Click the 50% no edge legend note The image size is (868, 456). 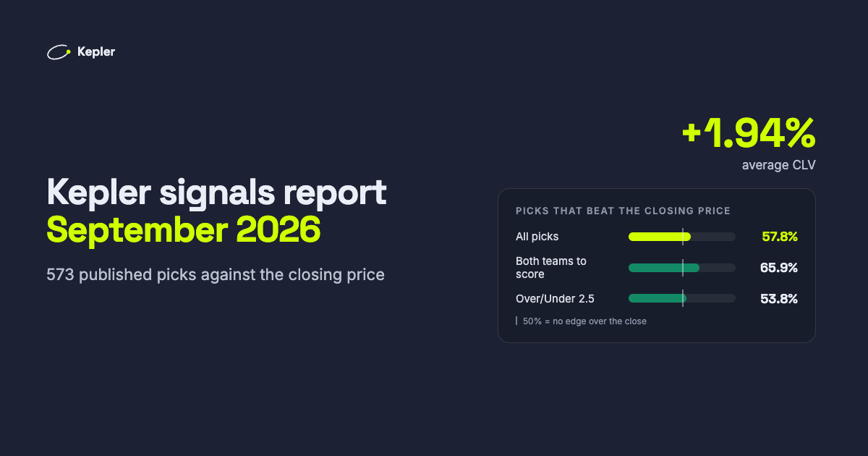point(585,321)
